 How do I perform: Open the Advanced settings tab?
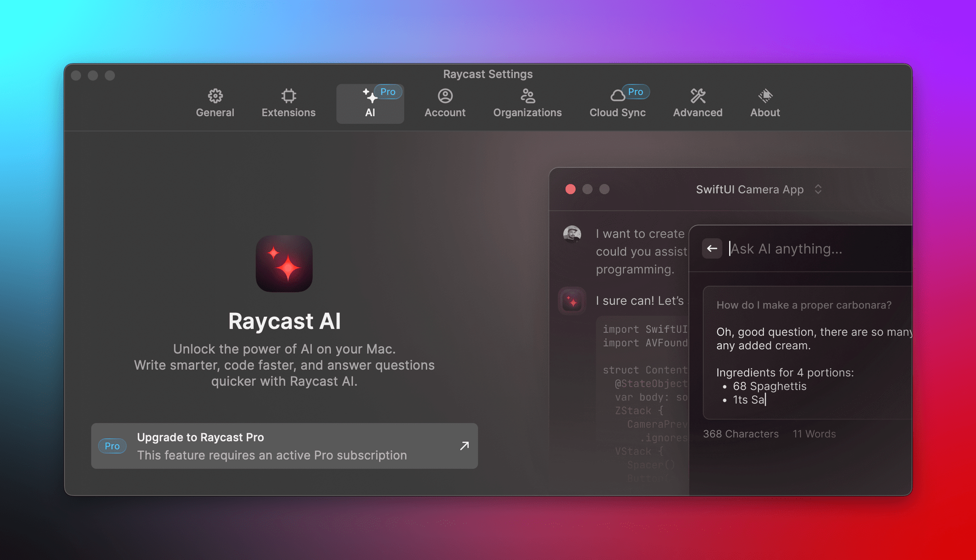(x=698, y=102)
